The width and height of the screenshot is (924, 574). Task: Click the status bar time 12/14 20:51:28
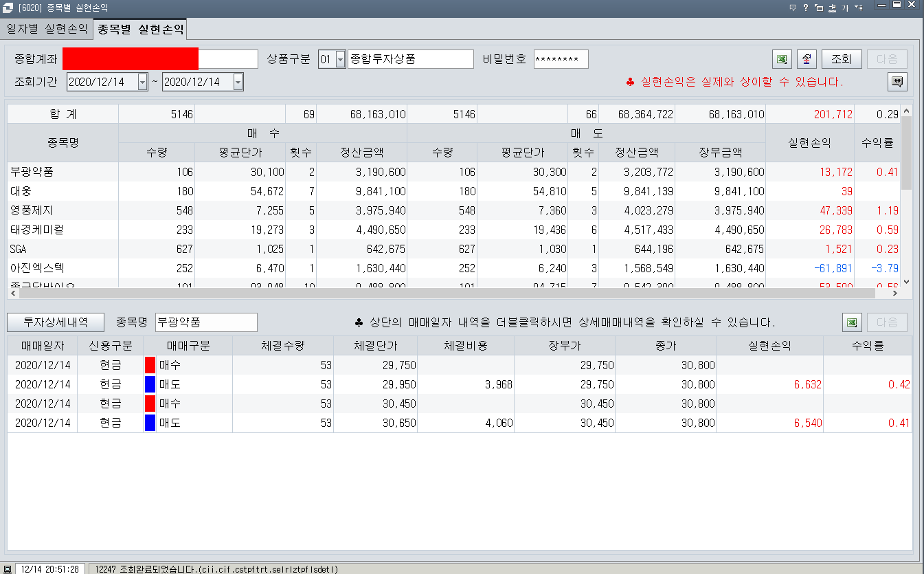tap(49, 569)
